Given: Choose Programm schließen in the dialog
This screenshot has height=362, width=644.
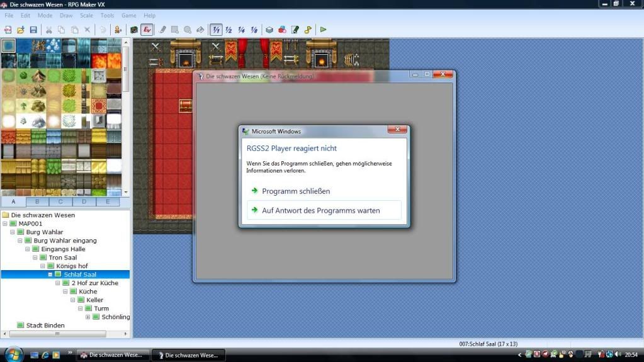Looking at the screenshot, I should (x=324, y=191).
